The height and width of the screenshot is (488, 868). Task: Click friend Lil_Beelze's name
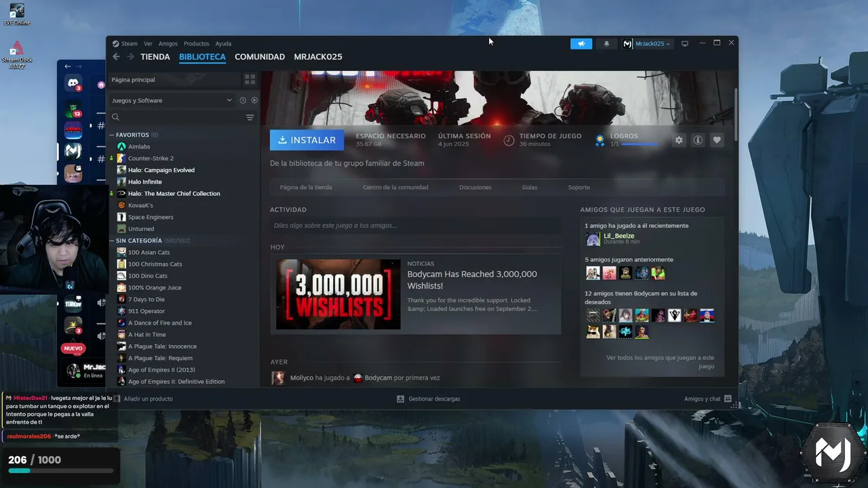pos(619,236)
